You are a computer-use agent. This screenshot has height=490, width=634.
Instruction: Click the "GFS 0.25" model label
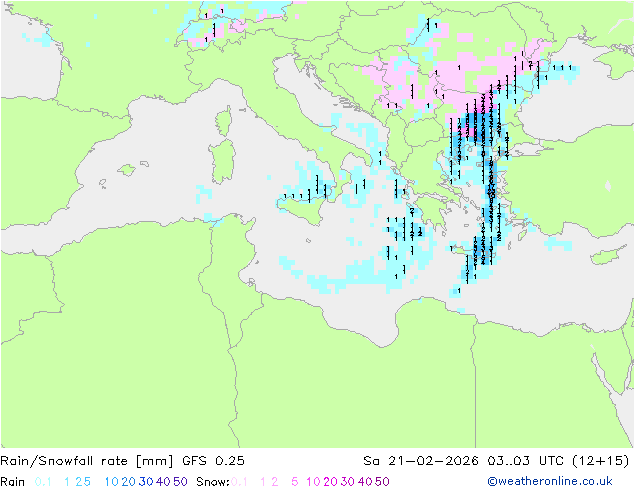[213, 461]
